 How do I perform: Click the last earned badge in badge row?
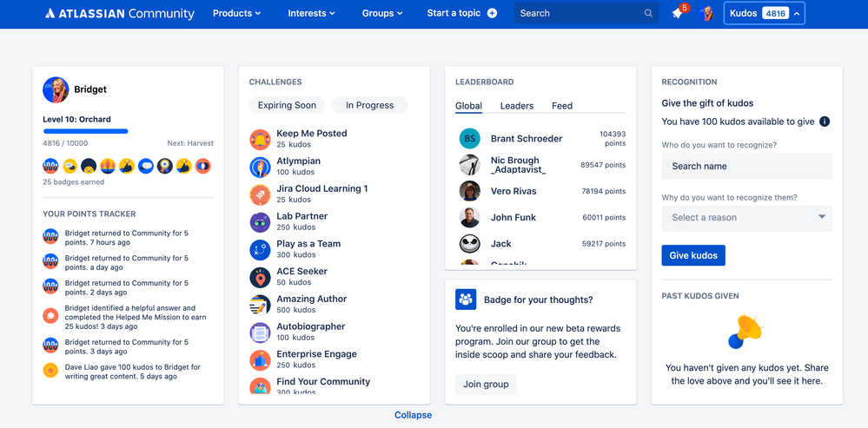tap(203, 166)
